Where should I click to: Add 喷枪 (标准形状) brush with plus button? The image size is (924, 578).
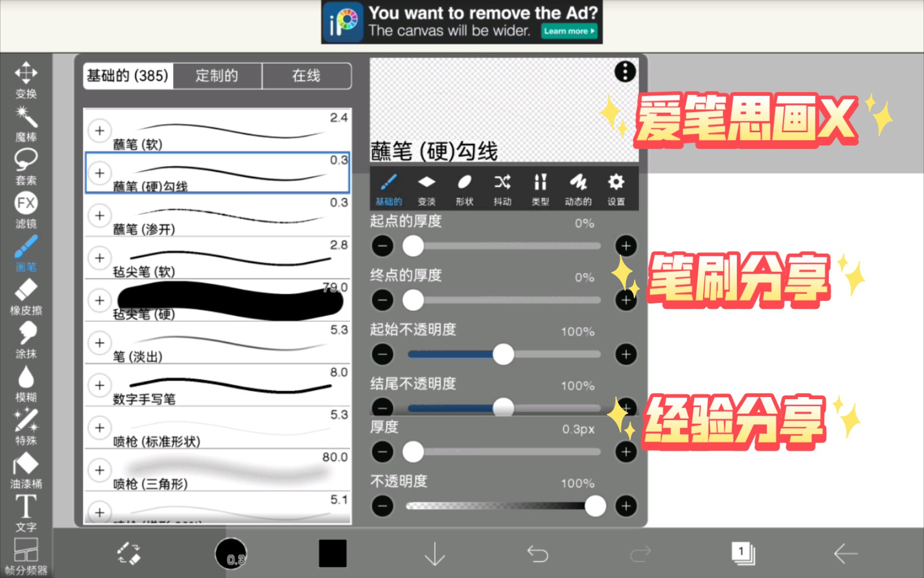pos(99,428)
